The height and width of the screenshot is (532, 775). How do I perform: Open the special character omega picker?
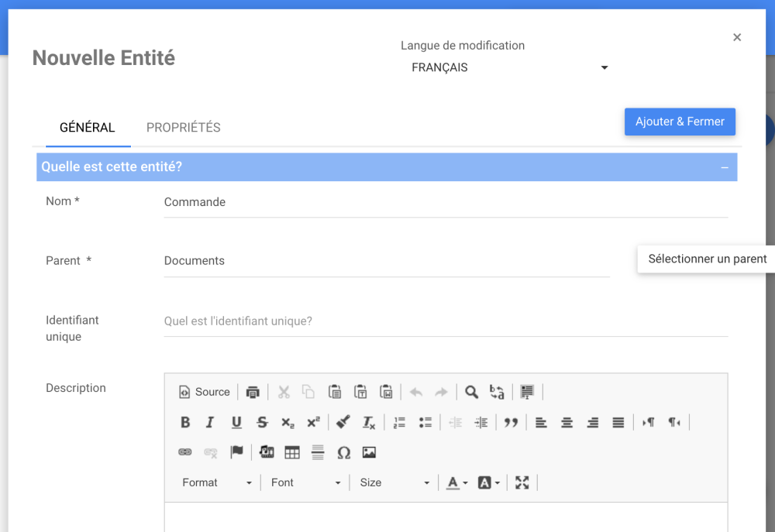(x=344, y=452)
